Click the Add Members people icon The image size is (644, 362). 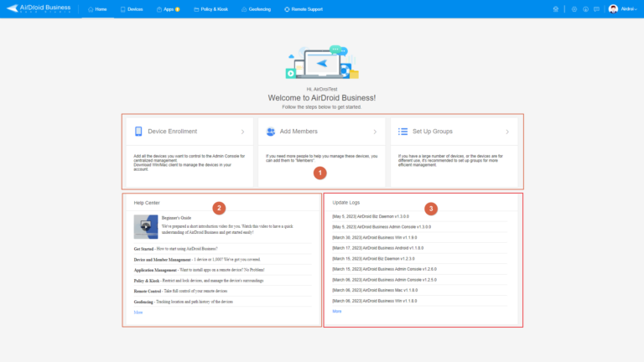tap(270, 132)
